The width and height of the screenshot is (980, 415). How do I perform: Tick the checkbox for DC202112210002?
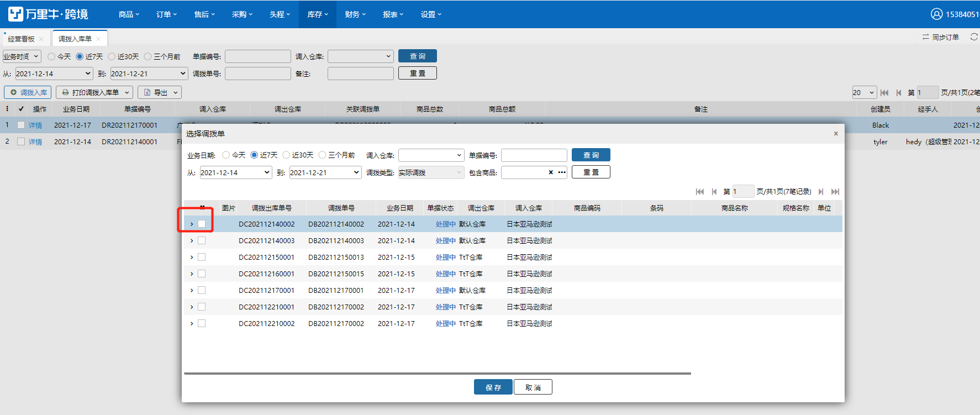(x=202, y=323)
